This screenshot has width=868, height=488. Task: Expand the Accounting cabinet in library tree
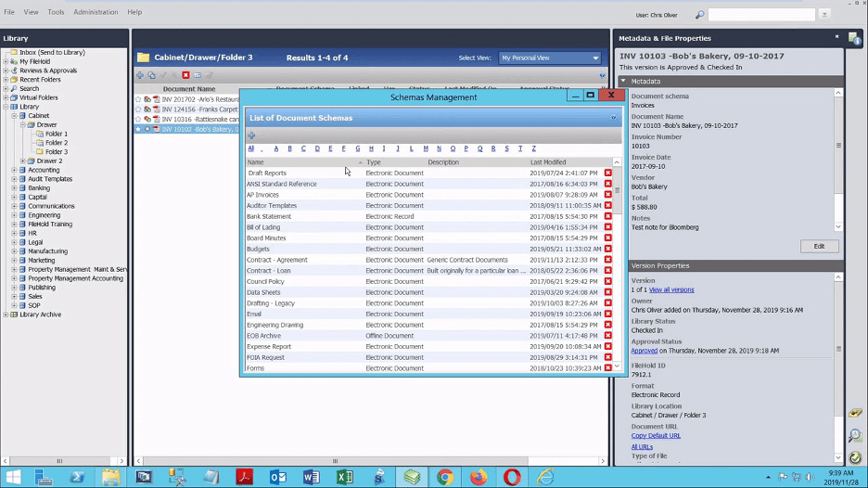(13, 170)
